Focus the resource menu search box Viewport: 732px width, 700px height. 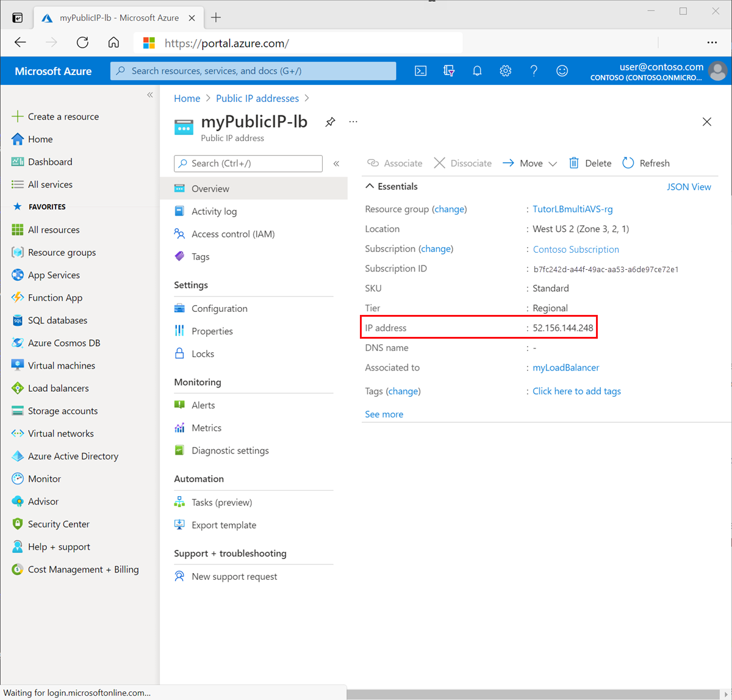click(x=248, y=164)
